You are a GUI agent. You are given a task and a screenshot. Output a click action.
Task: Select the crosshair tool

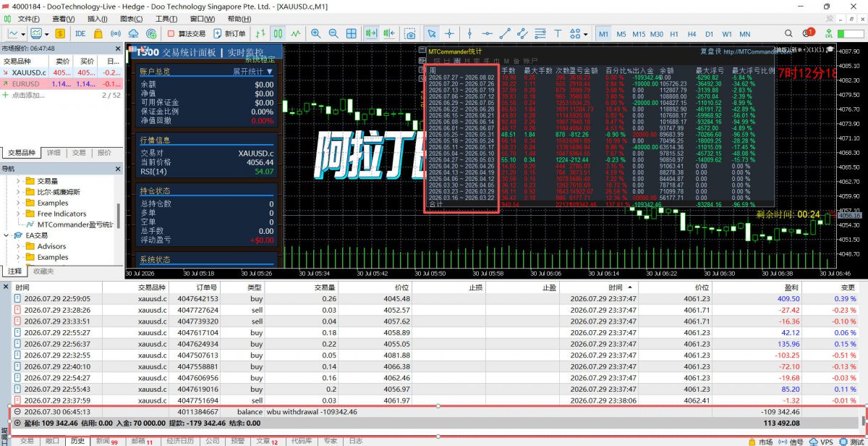tap(449, 33)
